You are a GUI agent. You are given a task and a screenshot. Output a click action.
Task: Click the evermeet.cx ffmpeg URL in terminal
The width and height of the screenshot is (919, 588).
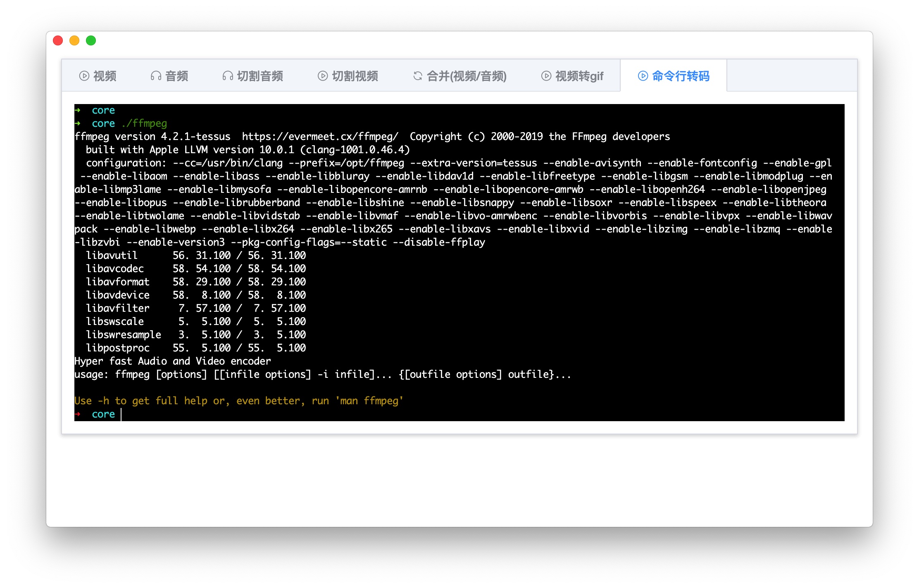point(320,137)
